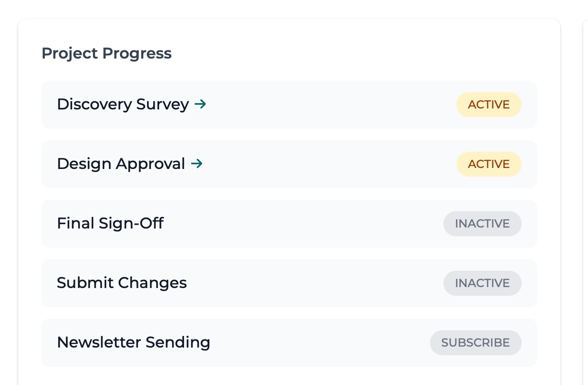The image size is (588, 385).
Task: Click the ACTIVE badge on Discovery Survey
Action: (x=489, y=104)
